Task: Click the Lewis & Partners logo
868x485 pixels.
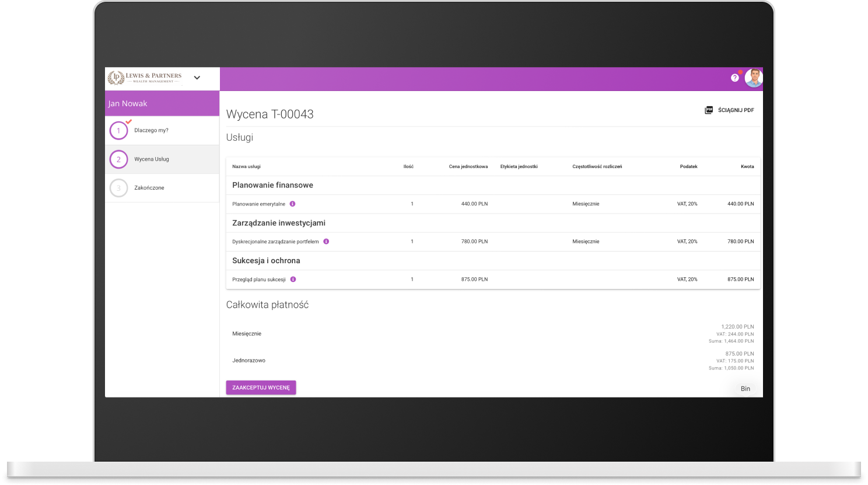Action: pos(145,78)
